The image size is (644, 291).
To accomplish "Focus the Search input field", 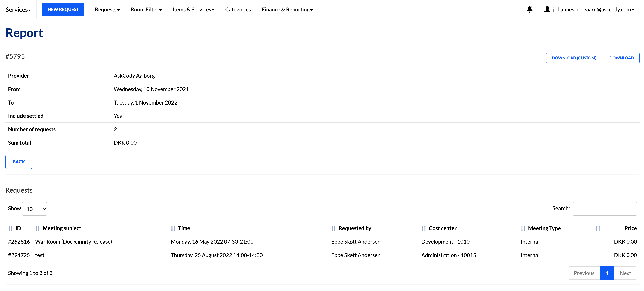I will [604, 209].
